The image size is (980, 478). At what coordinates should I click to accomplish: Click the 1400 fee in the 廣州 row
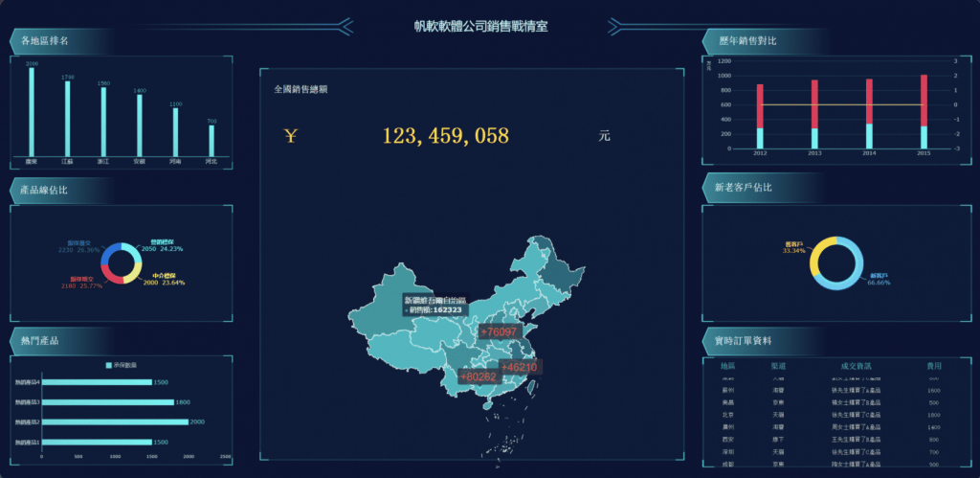pyautogui.click(x=934, y=427)
